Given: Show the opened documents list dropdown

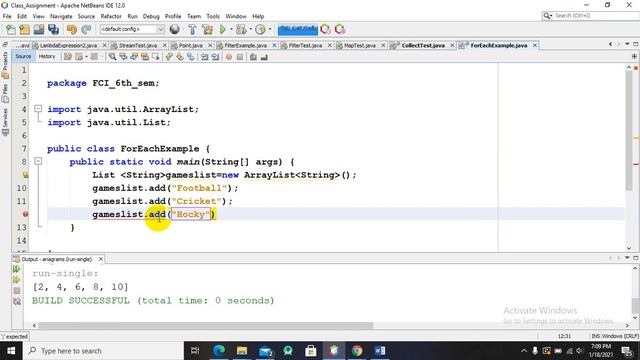Looking at the screenshot, I should point(627,44).
